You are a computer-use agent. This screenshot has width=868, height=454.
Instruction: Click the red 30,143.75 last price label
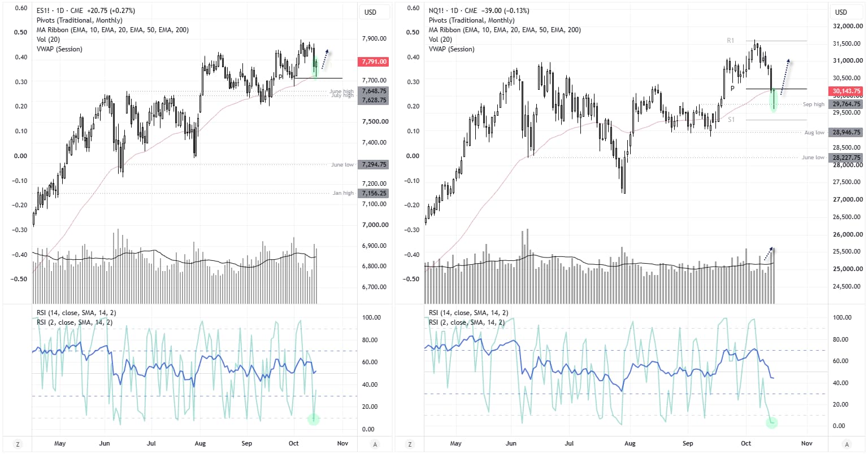pos(846,91)
